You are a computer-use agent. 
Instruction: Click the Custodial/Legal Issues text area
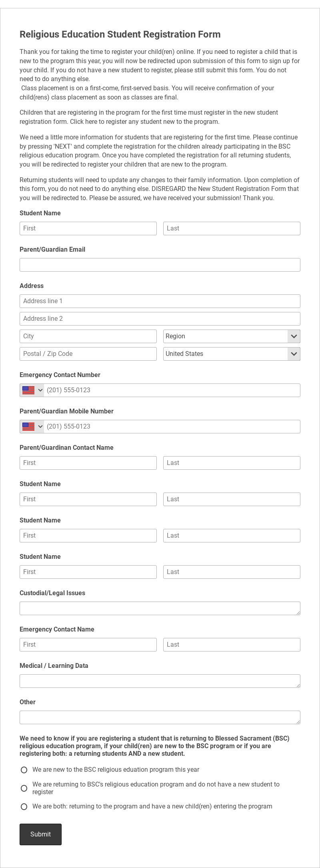pyautogui.click(x=160, y=608)
